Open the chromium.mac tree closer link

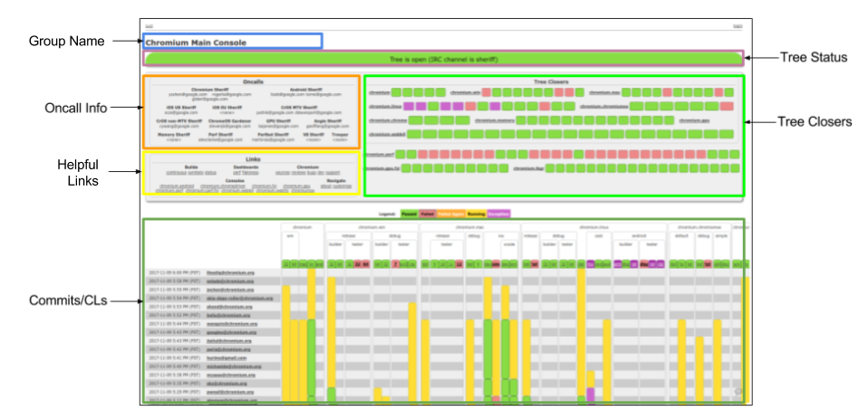tap(604, 92)
